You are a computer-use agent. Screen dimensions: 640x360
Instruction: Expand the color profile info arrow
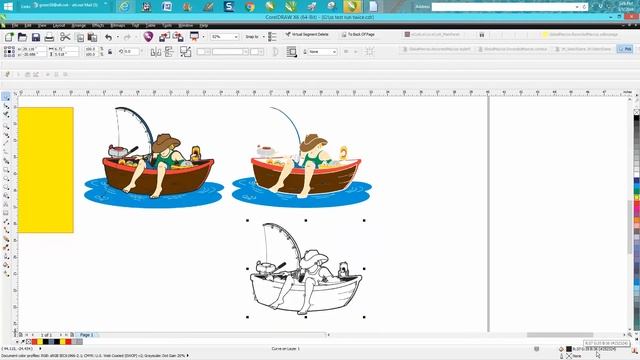(x=188, y=356)
